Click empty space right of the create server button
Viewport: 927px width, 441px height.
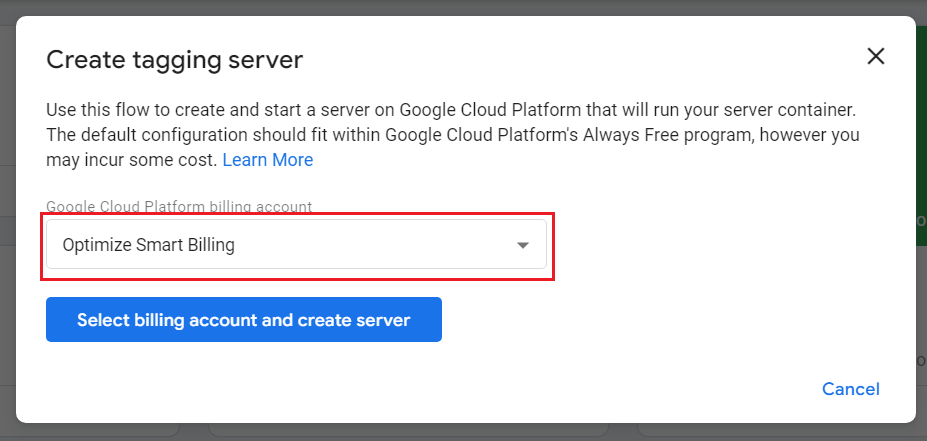click(x=650, y=320)
